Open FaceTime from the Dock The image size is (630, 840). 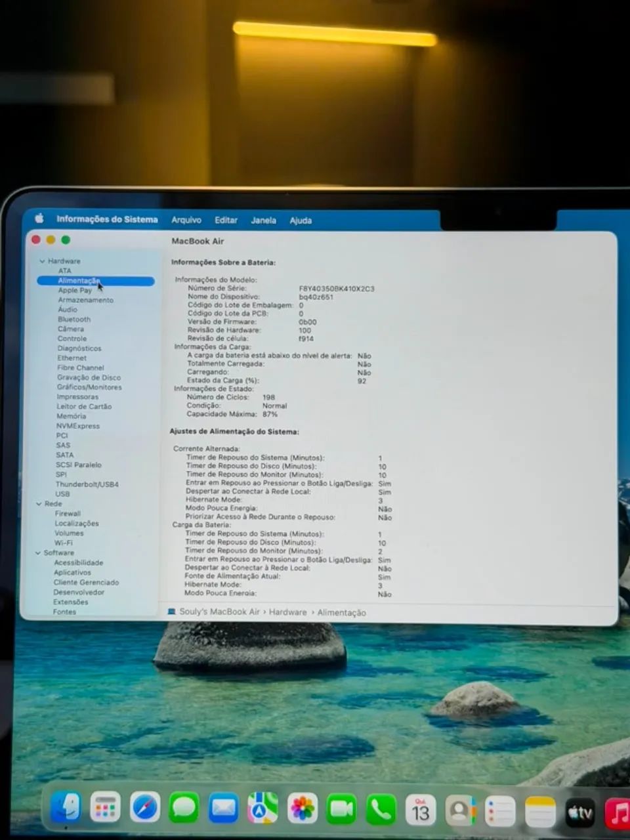tap(341, 809)
